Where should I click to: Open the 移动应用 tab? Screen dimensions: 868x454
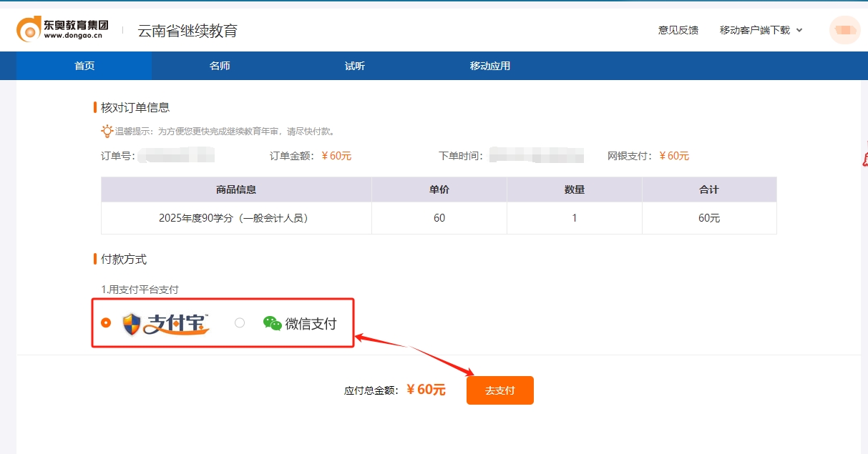pos(489,65)
